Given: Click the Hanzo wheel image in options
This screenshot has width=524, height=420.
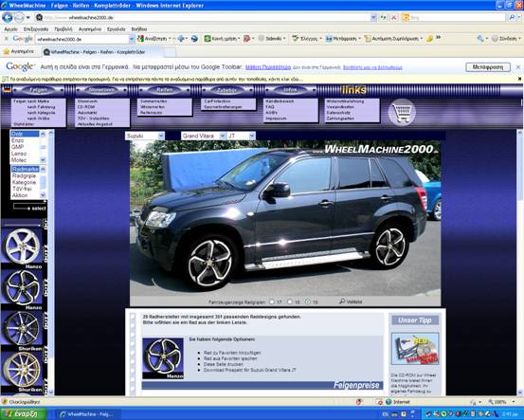Looking at the screenshot, I should pyautogui.click(x=163, y=358).
